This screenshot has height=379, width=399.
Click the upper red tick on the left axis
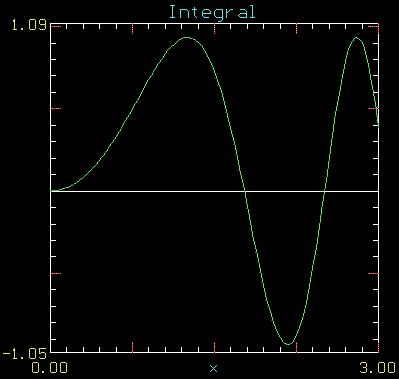[56, 109]
